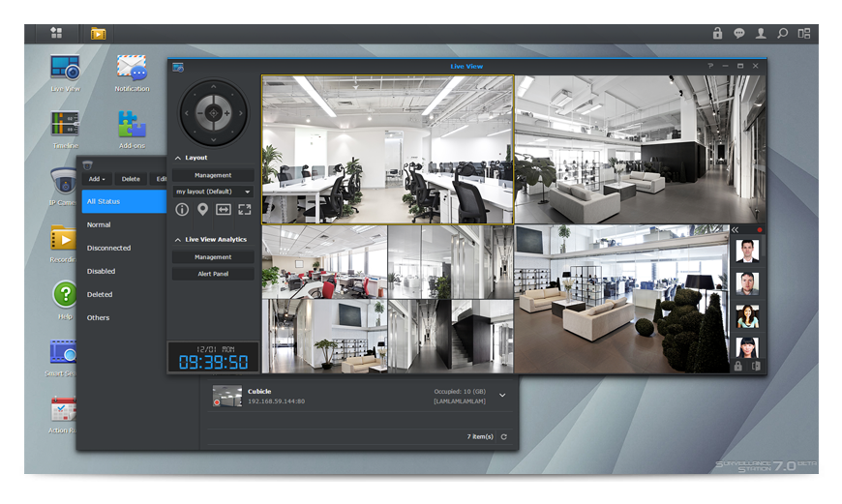Collapse the Layout section
The width and height of the screenshot is (842, 504).
[x=178, y=158]
